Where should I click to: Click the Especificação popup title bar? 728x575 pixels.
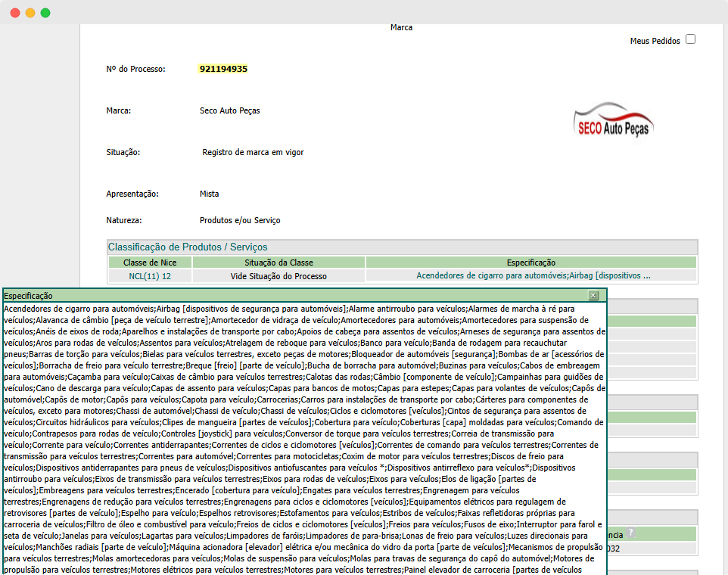click(303, 295)
